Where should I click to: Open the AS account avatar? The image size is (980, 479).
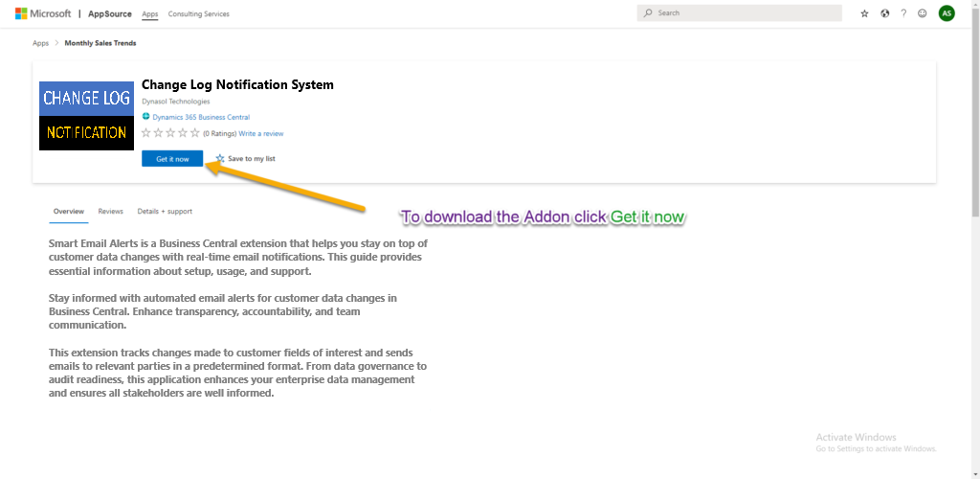click(947, 13)
